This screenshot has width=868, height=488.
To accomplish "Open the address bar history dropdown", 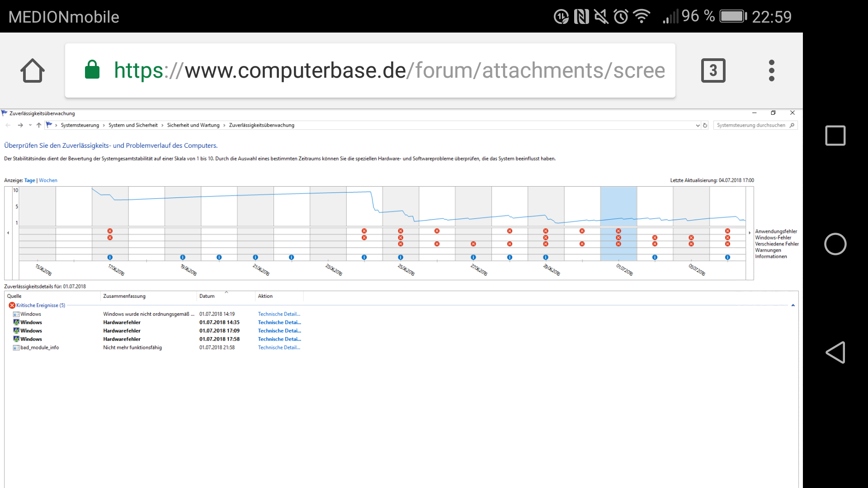I will tap(698, 126).
